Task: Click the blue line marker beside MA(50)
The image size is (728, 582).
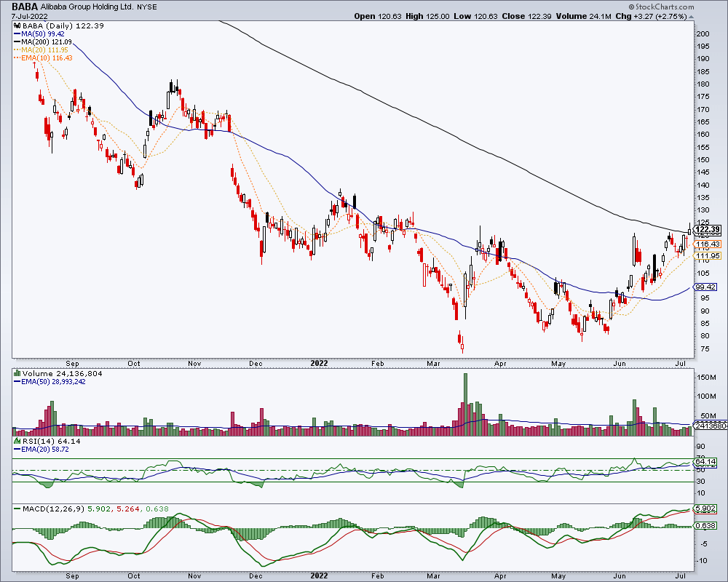Action: [x=17, y=34]
